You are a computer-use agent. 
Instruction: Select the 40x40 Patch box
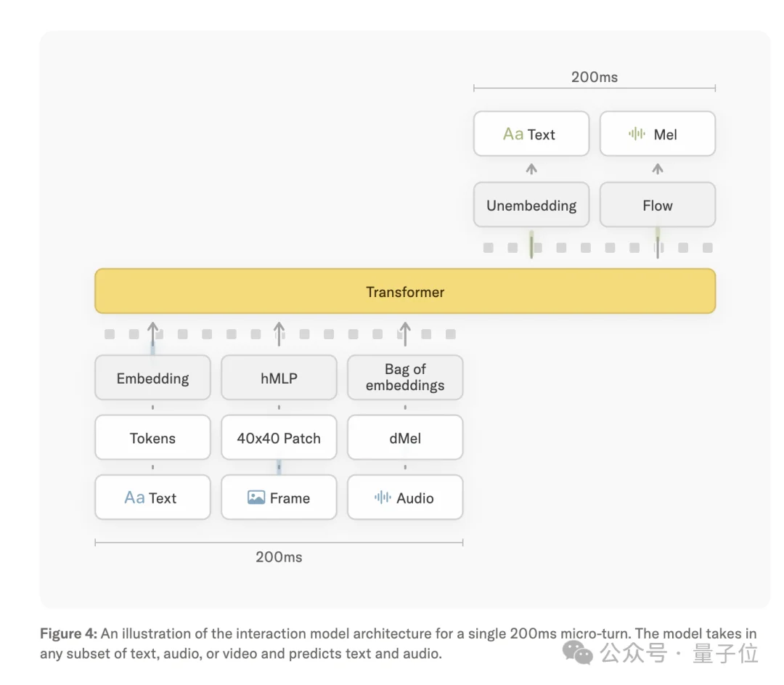[x=279, y=438]
